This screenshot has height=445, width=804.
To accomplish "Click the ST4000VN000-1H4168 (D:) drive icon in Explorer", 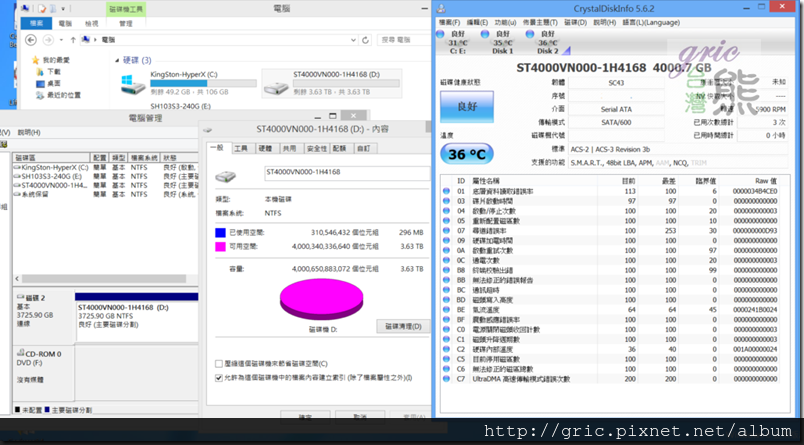I will (276, 87).
